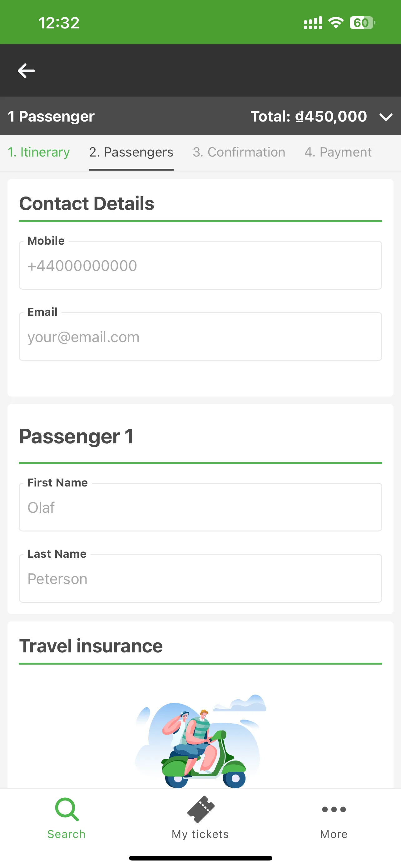Screen dimensions: 401x868
Task: Focus the Mobile number field
Action: [200, 265]
